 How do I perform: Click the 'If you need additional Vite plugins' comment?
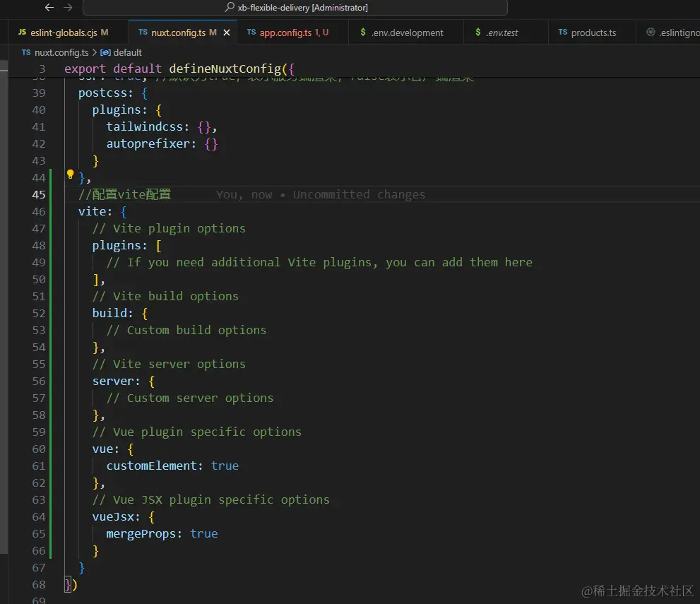click(x=319, y=263)
